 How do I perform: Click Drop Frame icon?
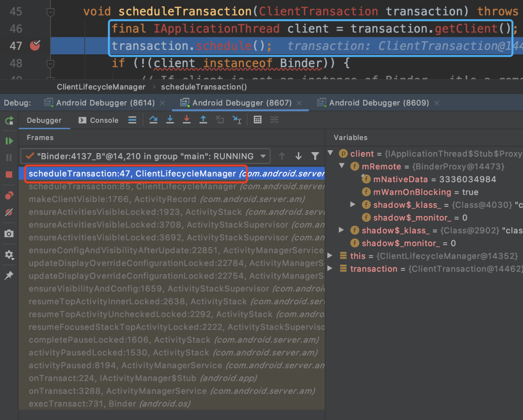220,120
